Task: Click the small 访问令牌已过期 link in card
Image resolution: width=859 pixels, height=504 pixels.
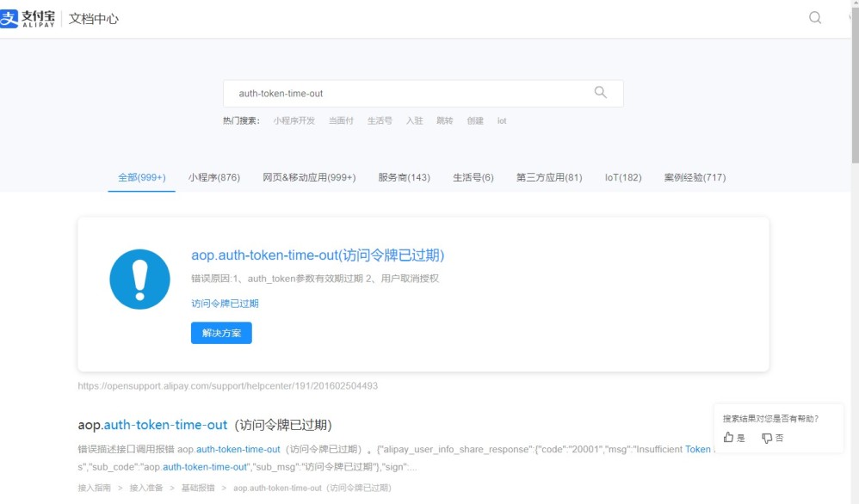Action: (x=225, y=303)
